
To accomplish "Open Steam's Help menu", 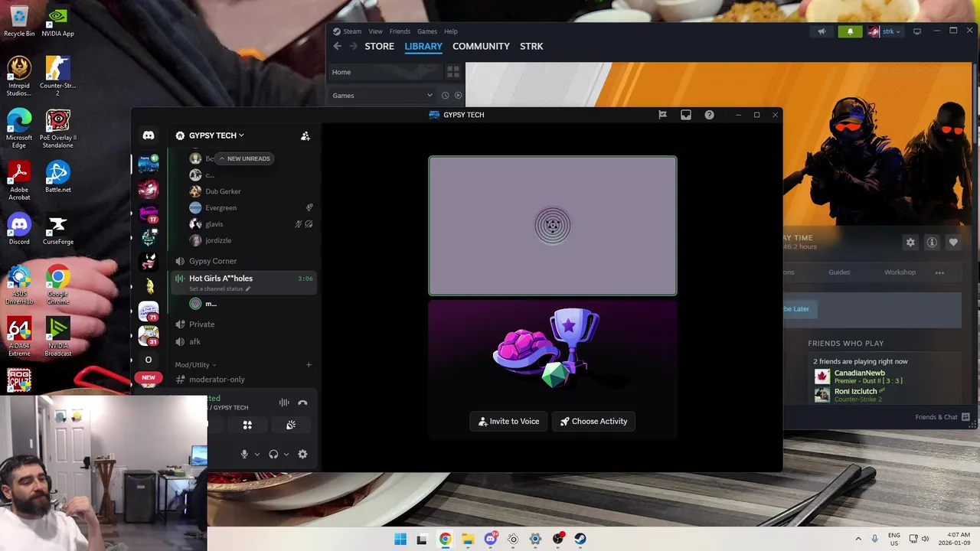I will click(451, 31).
